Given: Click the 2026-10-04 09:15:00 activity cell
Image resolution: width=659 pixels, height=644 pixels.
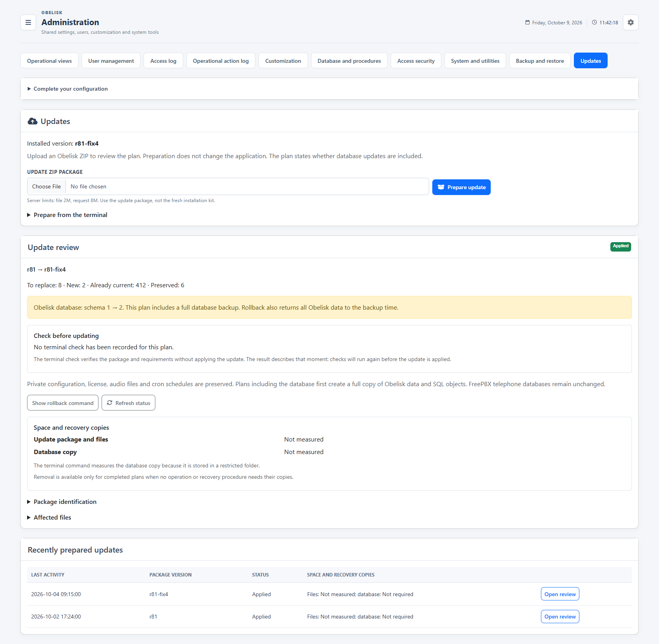Looking at the screenshot, I should 56,594.
